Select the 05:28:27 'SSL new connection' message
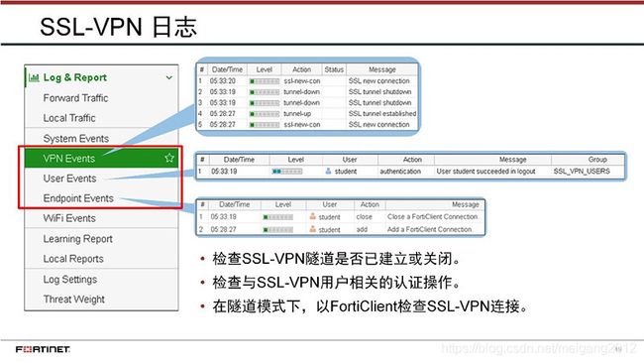The image size is (644, 363). coord(379,124)
